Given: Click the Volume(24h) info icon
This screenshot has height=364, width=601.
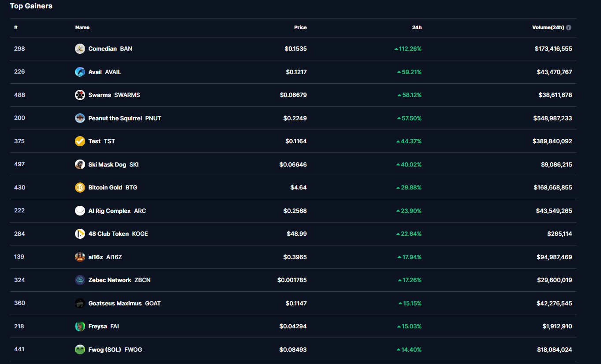Looking at the screenshot, I should 568,27.
